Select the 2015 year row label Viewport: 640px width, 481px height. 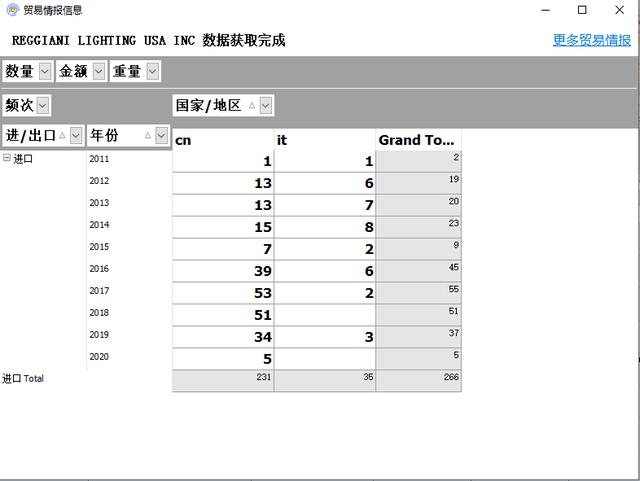click(x=99, y=247)
